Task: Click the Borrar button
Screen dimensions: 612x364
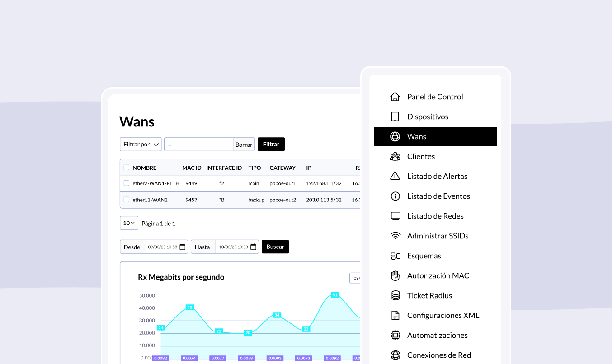Action: click(x=244, y=145)
